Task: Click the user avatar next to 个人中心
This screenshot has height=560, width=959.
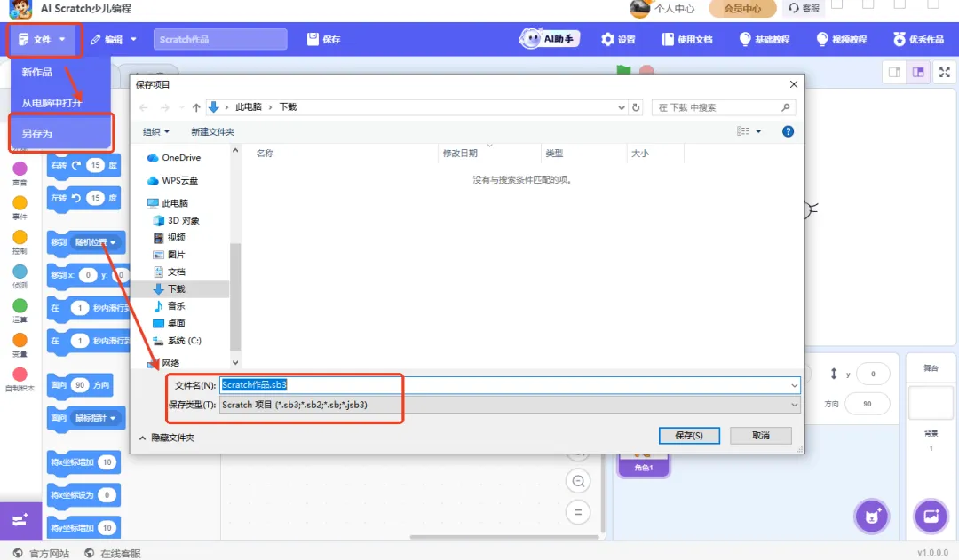Action: pos(639,9)
